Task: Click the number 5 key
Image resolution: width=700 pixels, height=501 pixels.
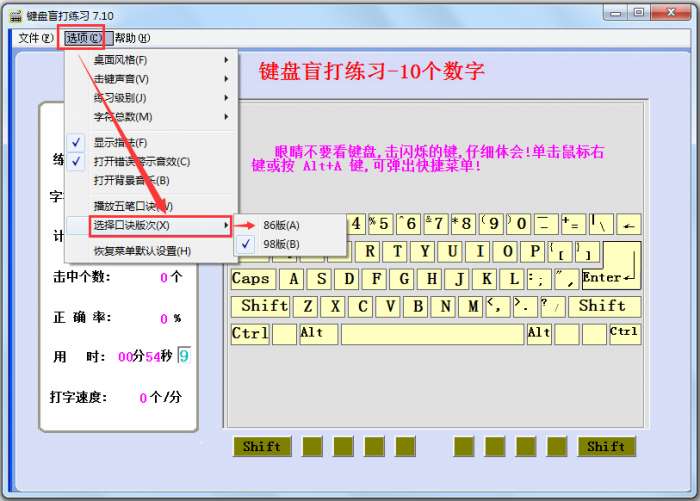Action: coord(380,224)
